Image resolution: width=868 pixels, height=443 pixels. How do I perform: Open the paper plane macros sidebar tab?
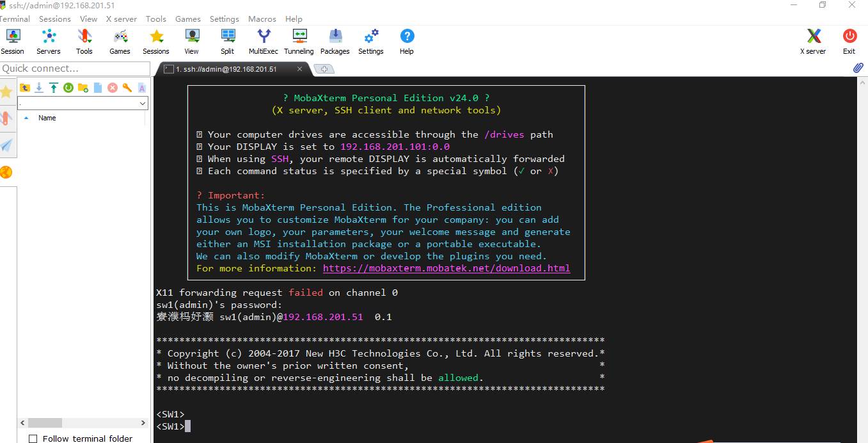click(6, 145)
